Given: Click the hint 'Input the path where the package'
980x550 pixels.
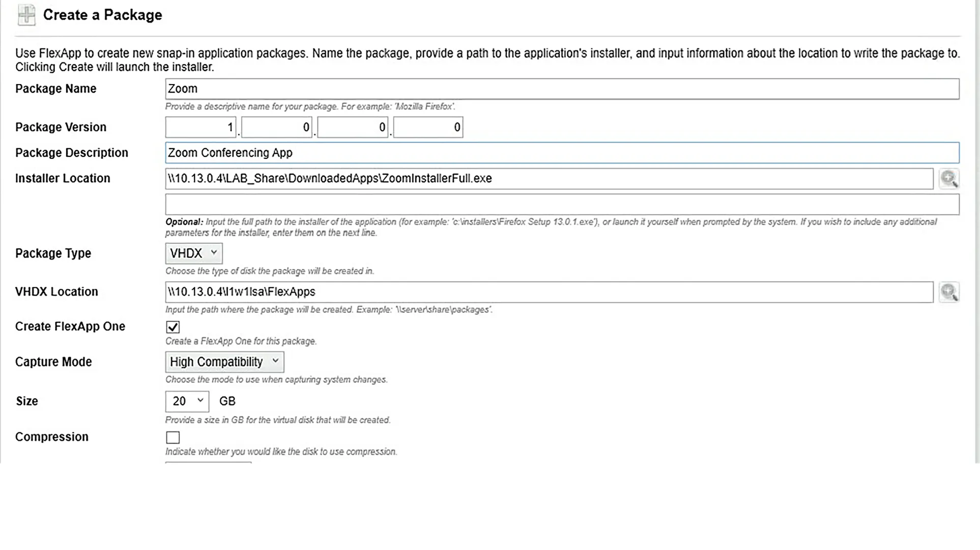Looking at the screenshot, I should pyautogui.click(x=329, y=310).
